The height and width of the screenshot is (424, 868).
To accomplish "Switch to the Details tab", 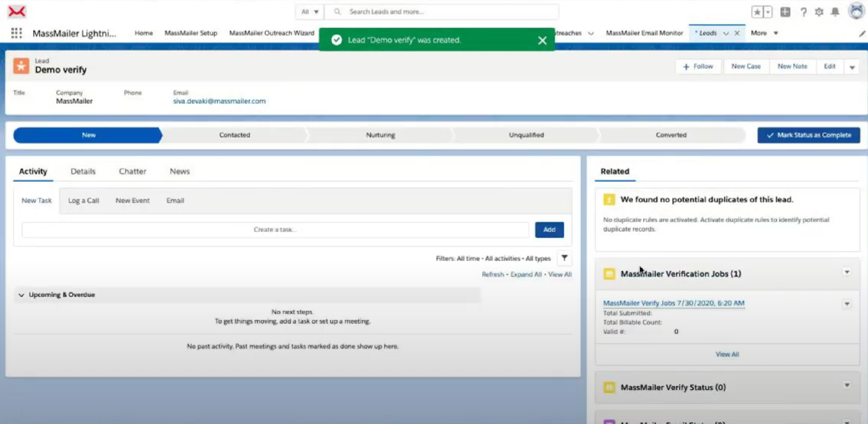I will click(83, 171).
